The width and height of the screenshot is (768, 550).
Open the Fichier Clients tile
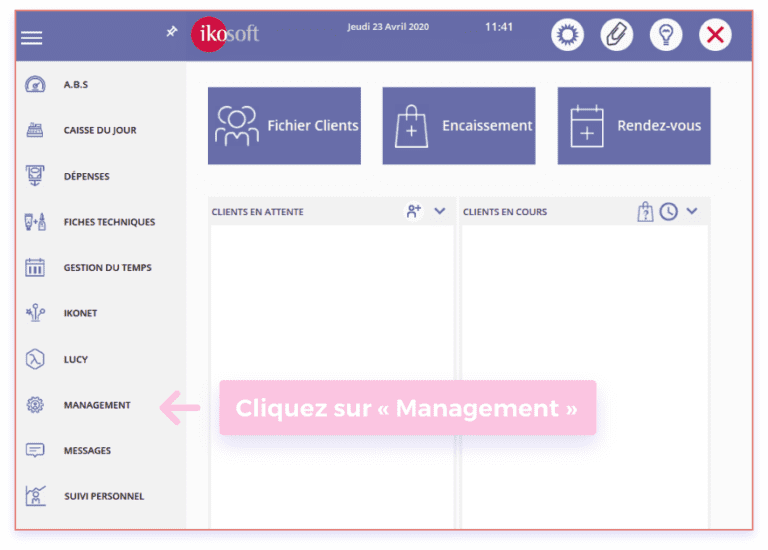pyautogui.click(x=284, y=126)
